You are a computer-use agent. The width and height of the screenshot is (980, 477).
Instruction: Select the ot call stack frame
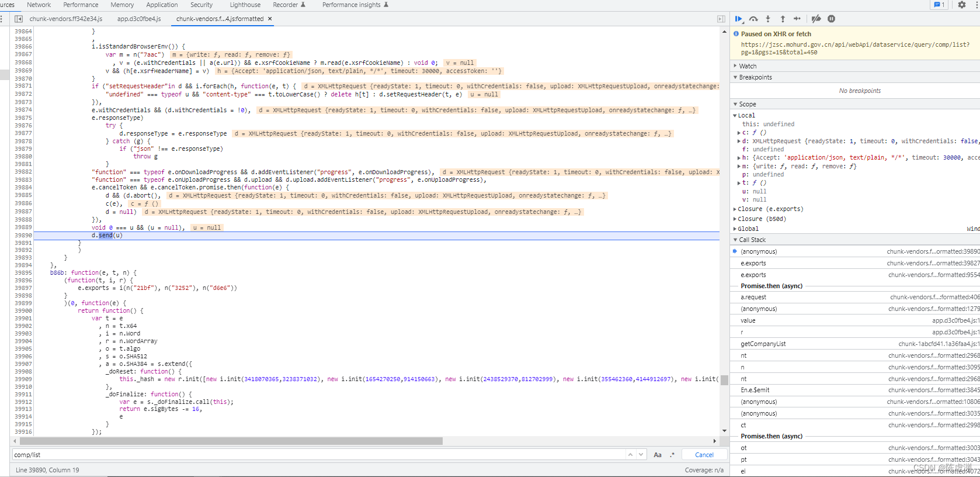[x=855, y=448]
